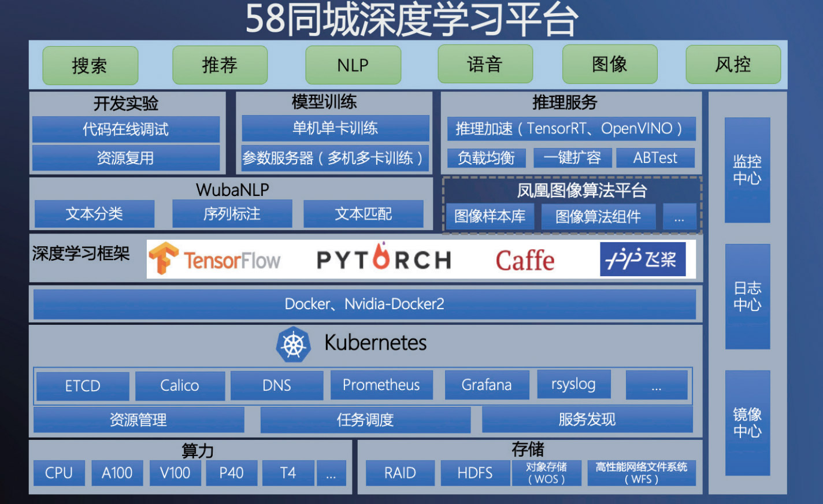This screenshot has height=504, width=823.
Task: Click the 监控中心 panel
Action: pos(747,170)
